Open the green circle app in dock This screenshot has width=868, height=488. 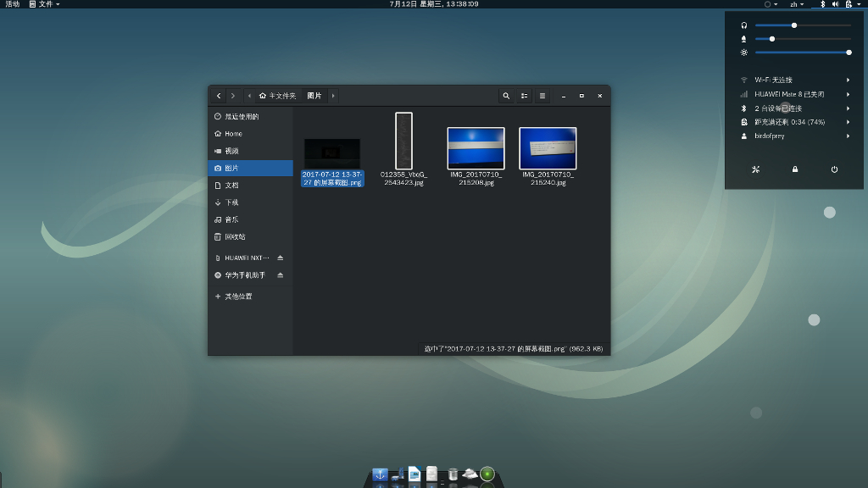coord(487,474)
